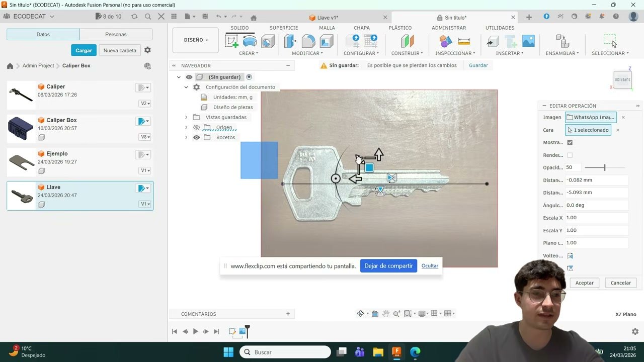Search within the data panel

click(148, 17)
